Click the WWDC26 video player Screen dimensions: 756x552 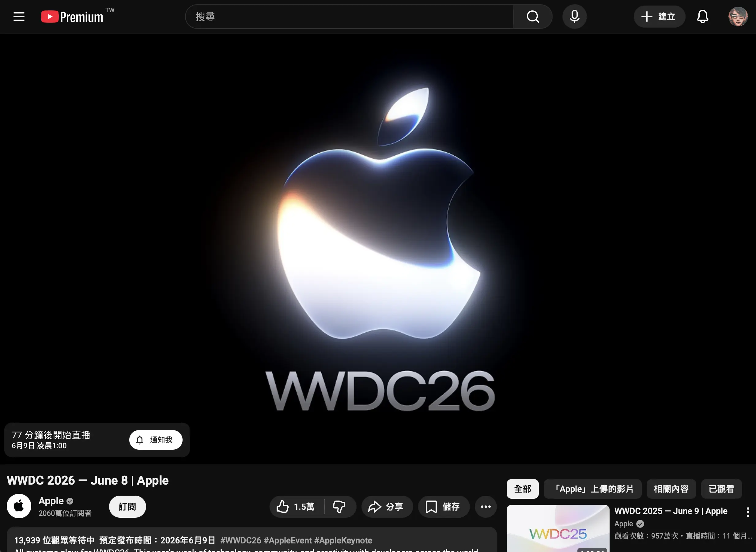click(378, 249)
